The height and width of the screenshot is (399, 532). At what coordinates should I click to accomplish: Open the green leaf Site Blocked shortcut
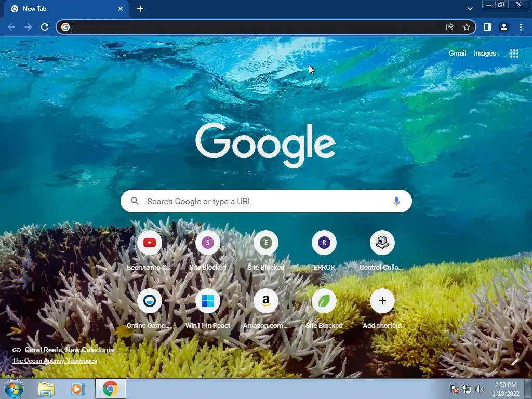point(324,301)
